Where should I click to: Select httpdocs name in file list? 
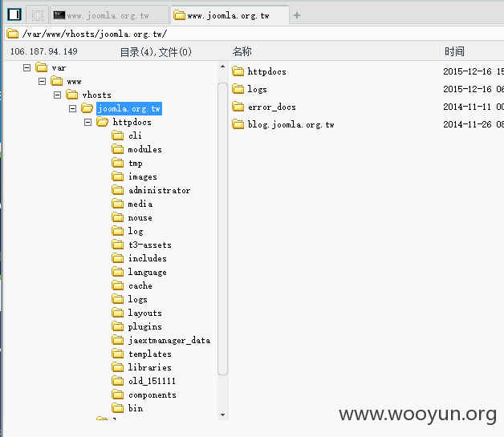266,71
